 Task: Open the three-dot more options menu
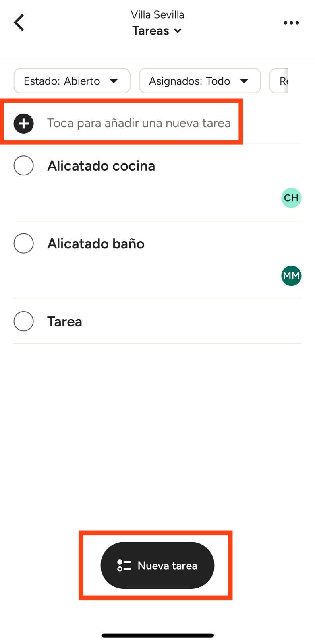[291, 23]
